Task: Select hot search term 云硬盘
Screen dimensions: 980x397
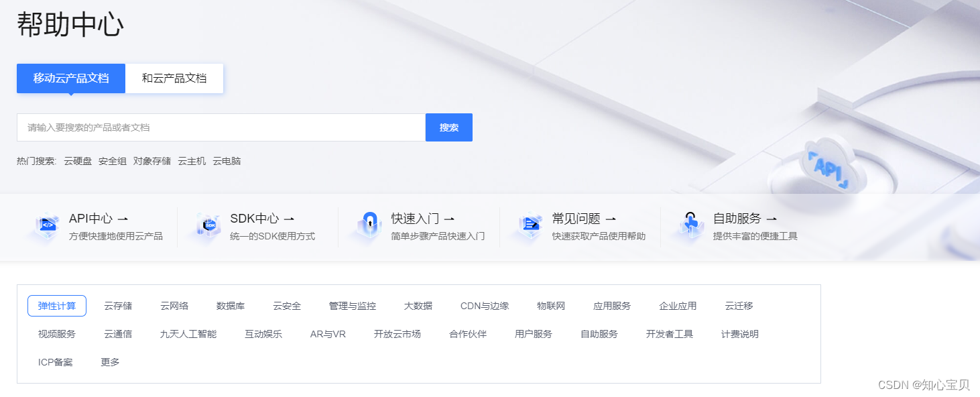Action: 78,161
